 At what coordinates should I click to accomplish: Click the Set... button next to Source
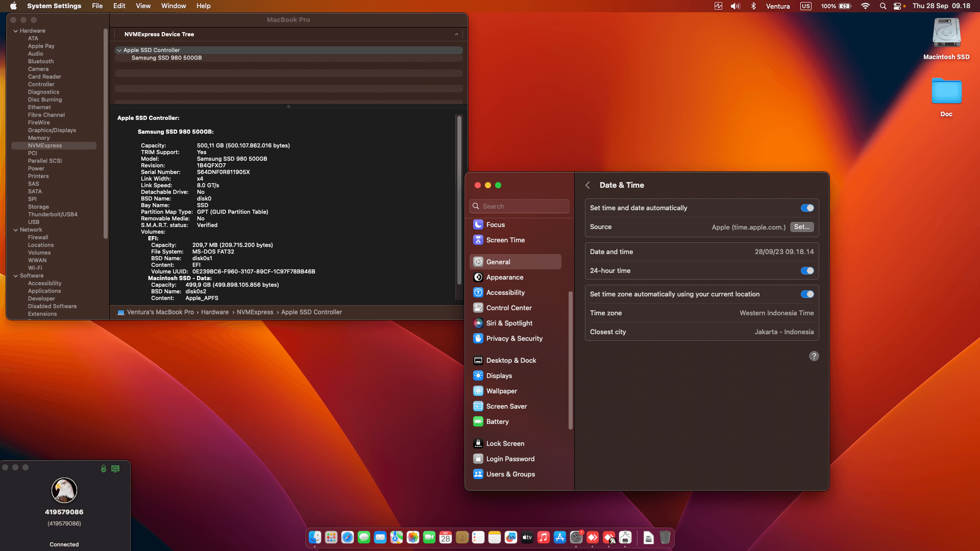(801, 227)
